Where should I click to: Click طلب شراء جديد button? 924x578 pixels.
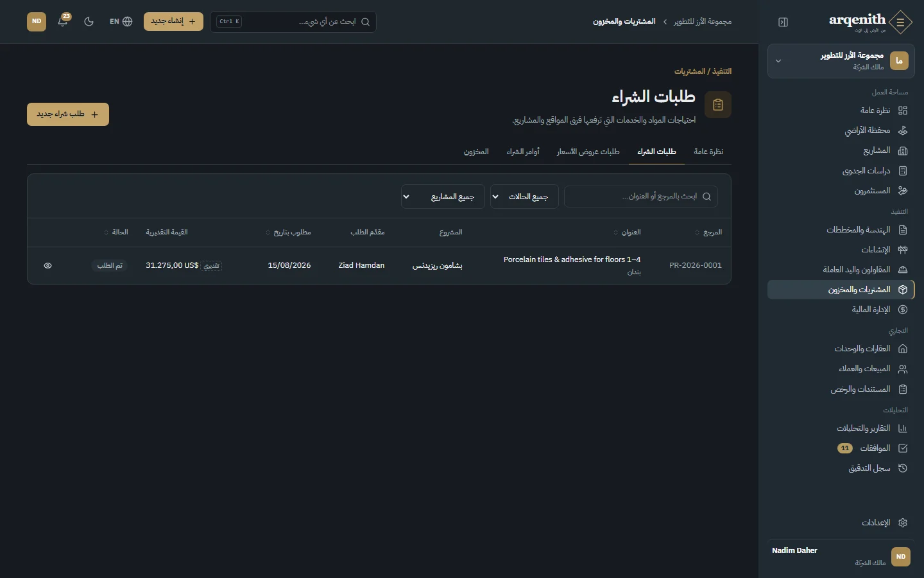click(x=68, y=114)
